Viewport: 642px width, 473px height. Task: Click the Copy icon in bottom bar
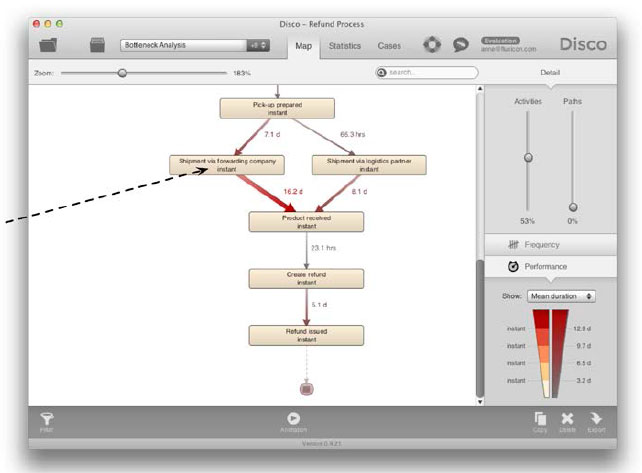coord(540,421)
